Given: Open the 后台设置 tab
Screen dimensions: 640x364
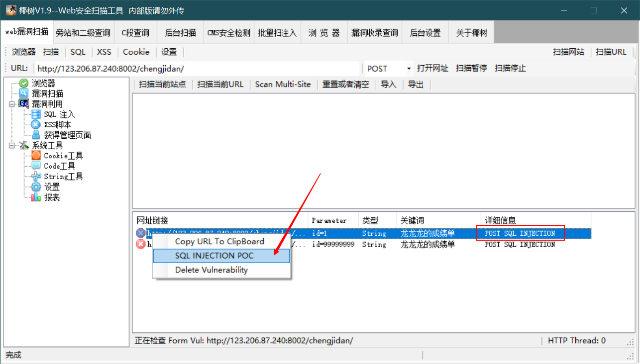Looking at the screenshot, I should [425, 33].
